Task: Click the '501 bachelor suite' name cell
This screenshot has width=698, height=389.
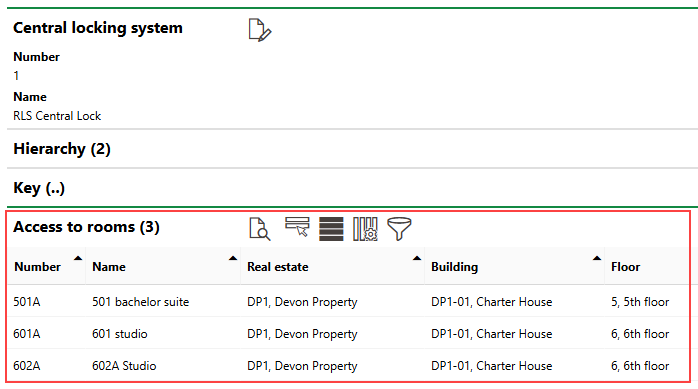Action: click(141, 302)
